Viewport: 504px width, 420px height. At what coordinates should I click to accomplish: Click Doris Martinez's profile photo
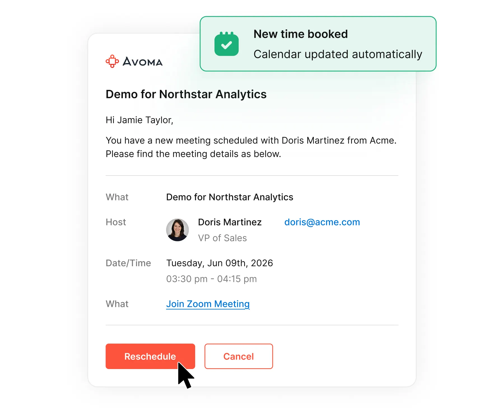click(177, 230)
